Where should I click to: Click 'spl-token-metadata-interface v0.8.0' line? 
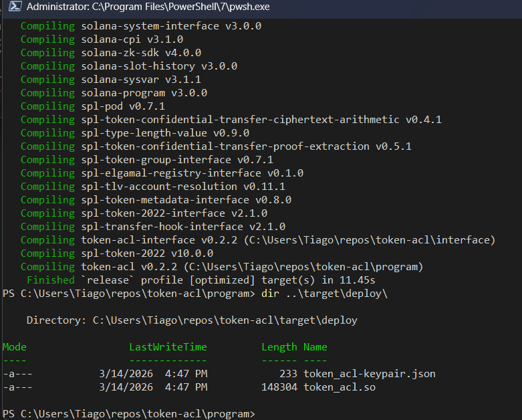click(x=156, y=199)
